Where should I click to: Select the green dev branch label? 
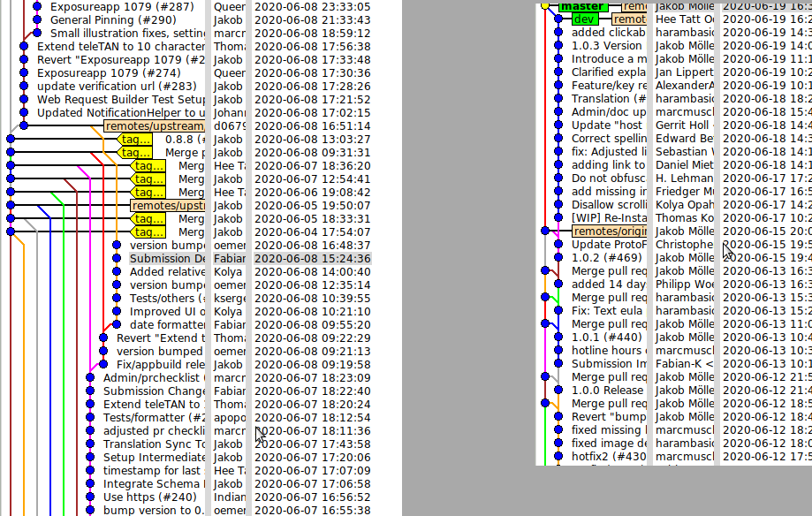[584, 19]
